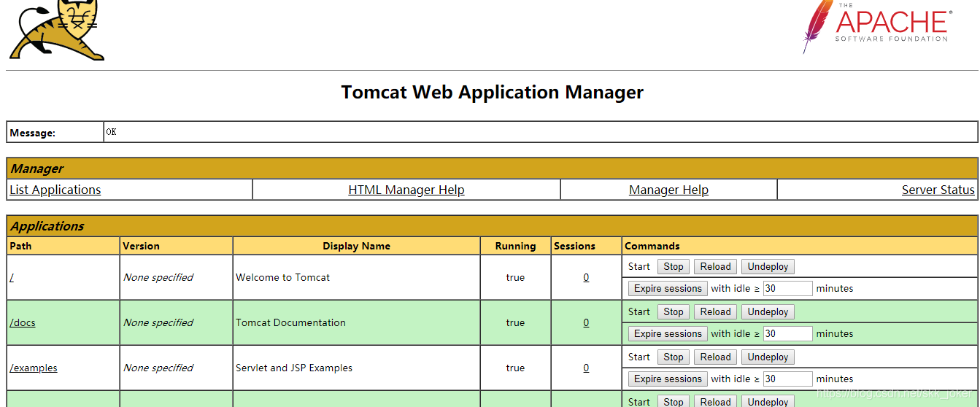Click the Manager section header
This screenshot has width=980, height=407.
(x=492, y=168)
